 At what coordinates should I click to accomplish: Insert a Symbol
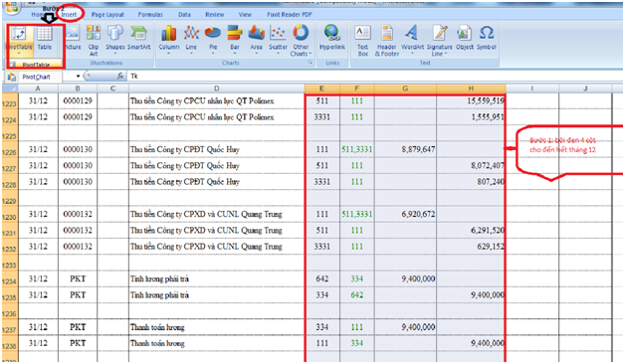click(487, 38)
